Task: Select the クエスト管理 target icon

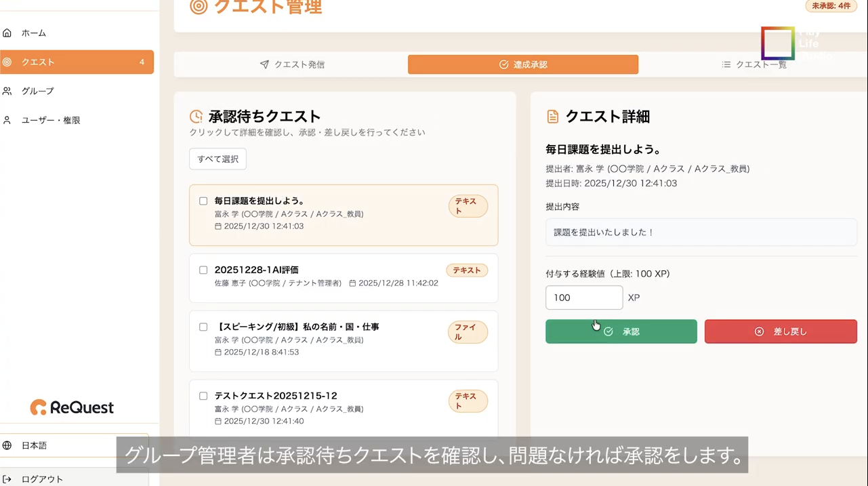Action: pyautogui.click(x=198, y=7)
